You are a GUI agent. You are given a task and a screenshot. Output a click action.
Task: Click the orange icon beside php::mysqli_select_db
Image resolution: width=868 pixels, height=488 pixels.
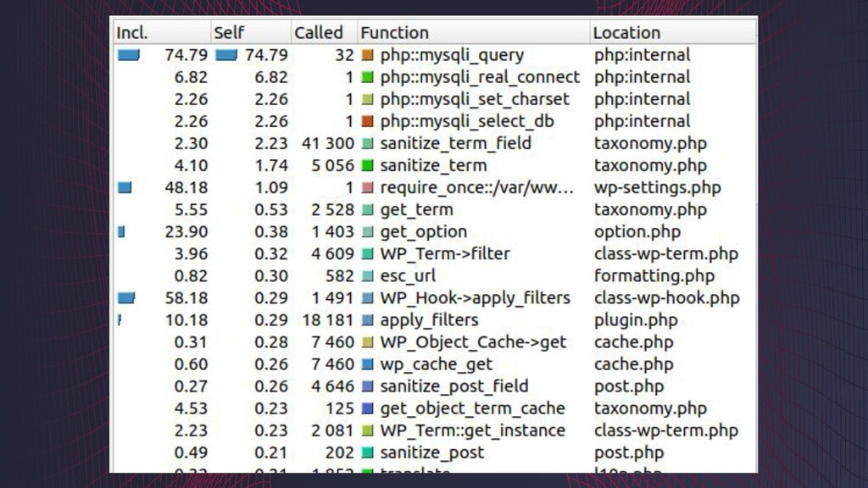point(367,121)
